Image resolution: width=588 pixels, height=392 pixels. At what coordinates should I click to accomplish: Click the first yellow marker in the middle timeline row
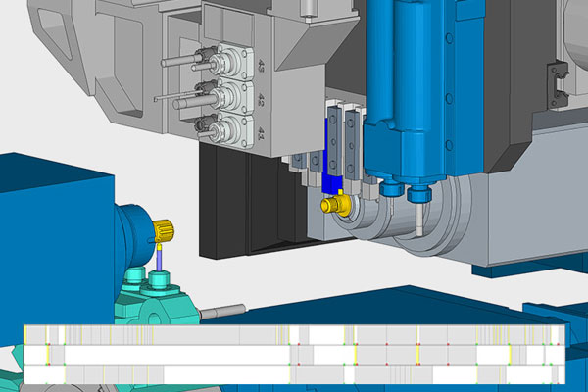point(48,354)
